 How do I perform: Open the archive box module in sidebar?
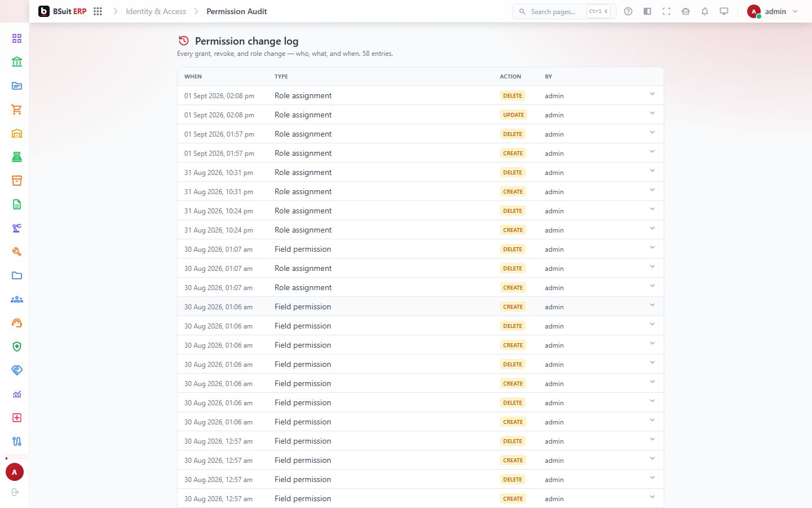(17, 181)
